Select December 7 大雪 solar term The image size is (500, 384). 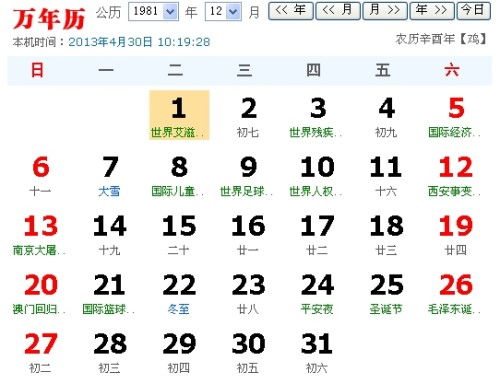[110, 176]
